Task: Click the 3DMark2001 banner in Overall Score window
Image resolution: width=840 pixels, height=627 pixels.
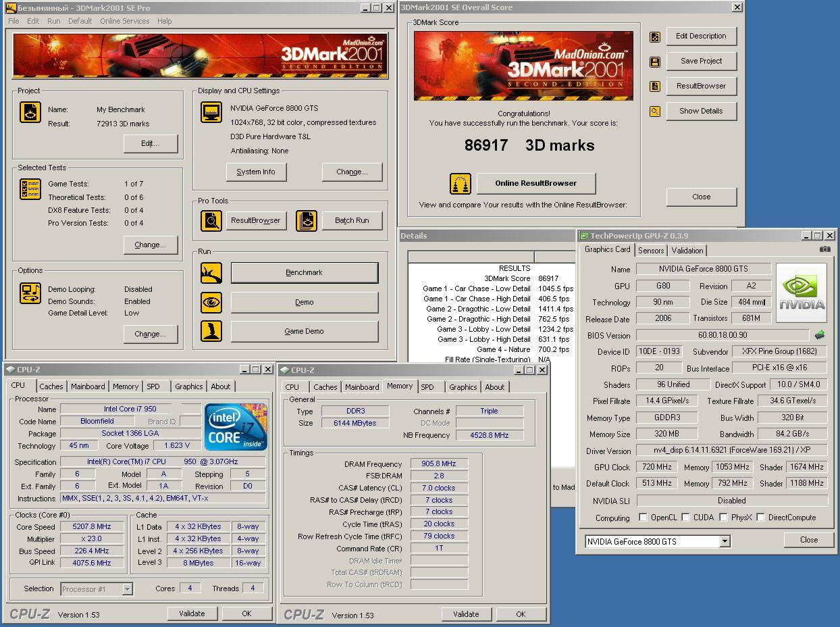Action: pos(523,66)
